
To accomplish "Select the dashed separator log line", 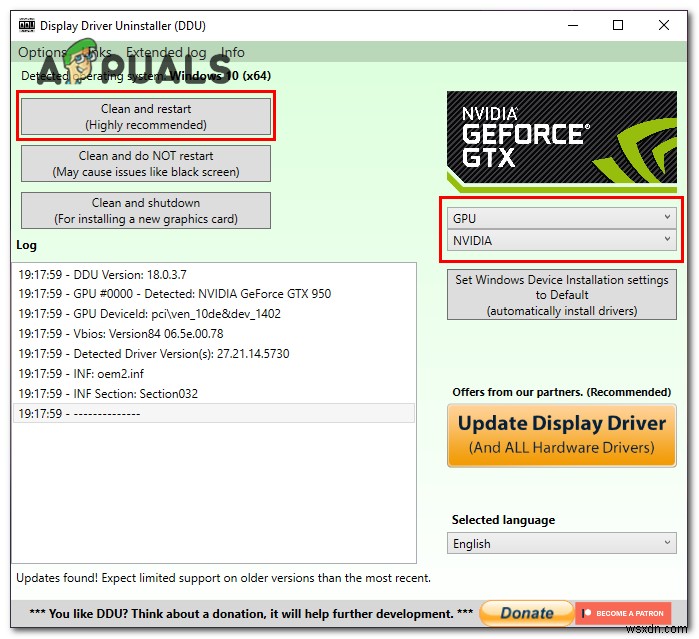I will click(214, 413).
